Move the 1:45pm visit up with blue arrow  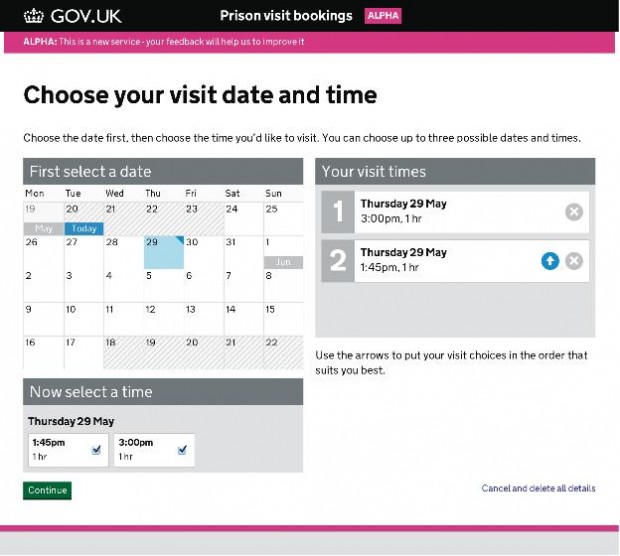coord(550,261)
